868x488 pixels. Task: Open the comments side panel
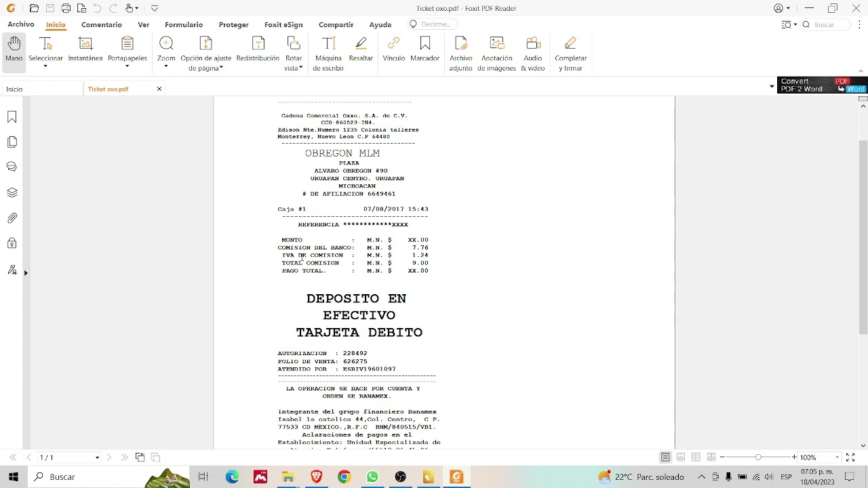tap(12, 167)
